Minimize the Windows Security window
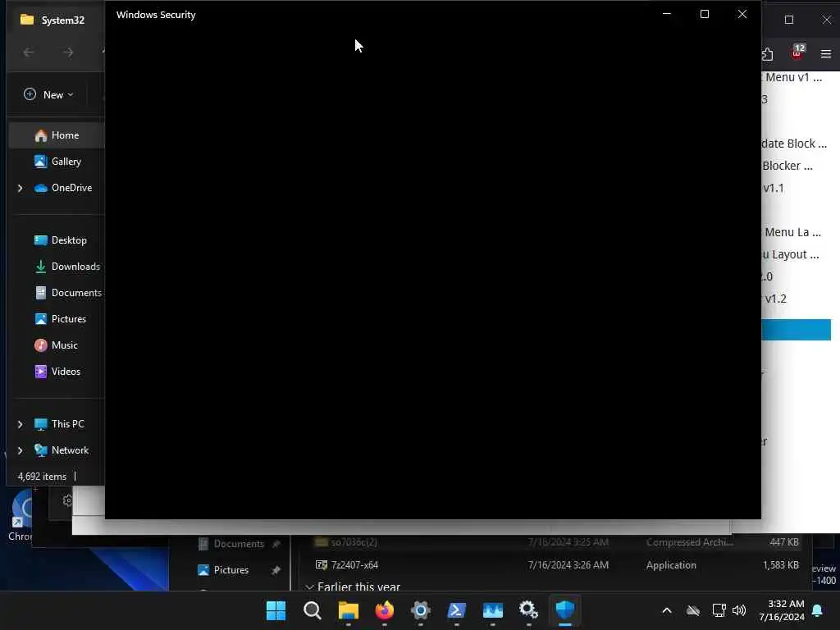The height and width of the screenshot is (630, 840). pyautogui.click(x=667, y=15)
